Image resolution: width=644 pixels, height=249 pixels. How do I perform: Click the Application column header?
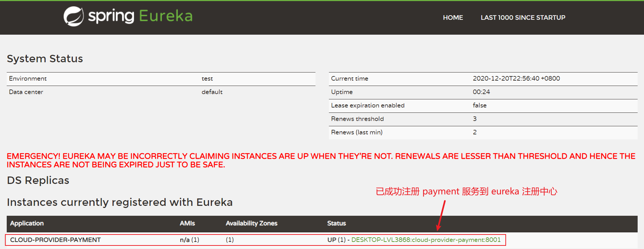(x=27, y=224)
